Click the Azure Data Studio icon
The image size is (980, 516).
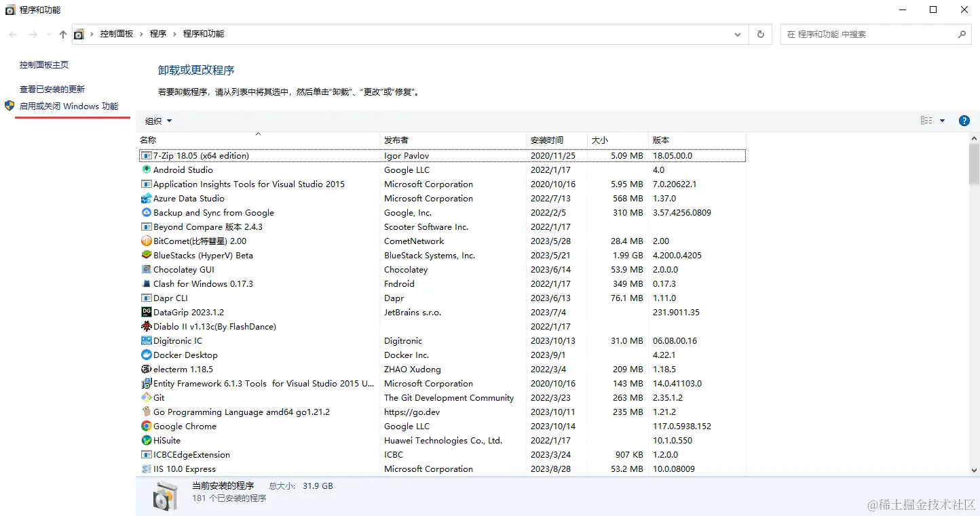coord(146,199)
